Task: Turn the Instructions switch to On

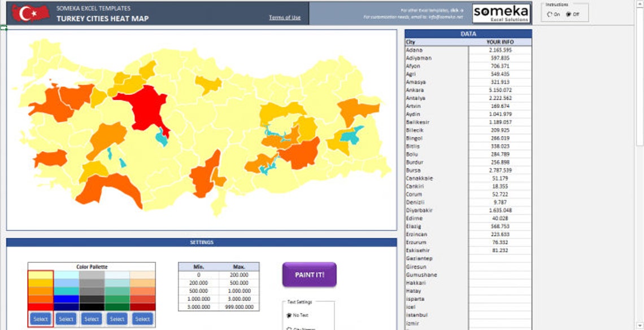Action: (549, 14)
